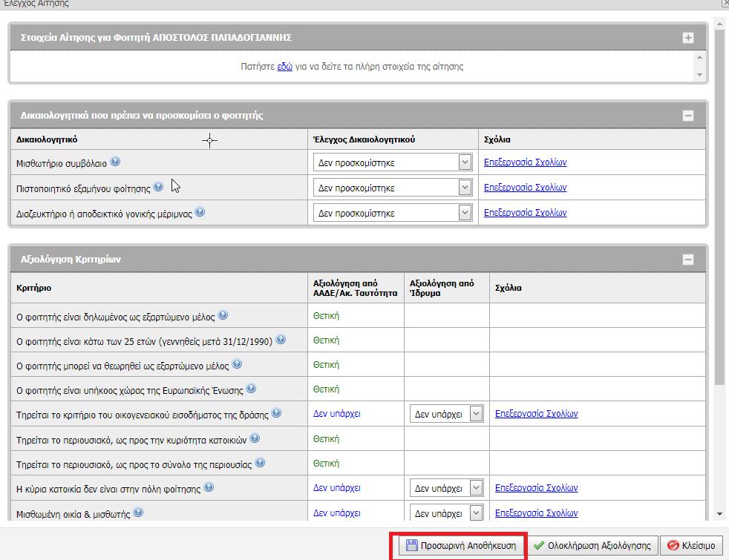Screen dimensions: 729x560
Task: Click Επεξεργασία Σχολίων for Μισθωμένη οικία row
Action: [536, 513]
